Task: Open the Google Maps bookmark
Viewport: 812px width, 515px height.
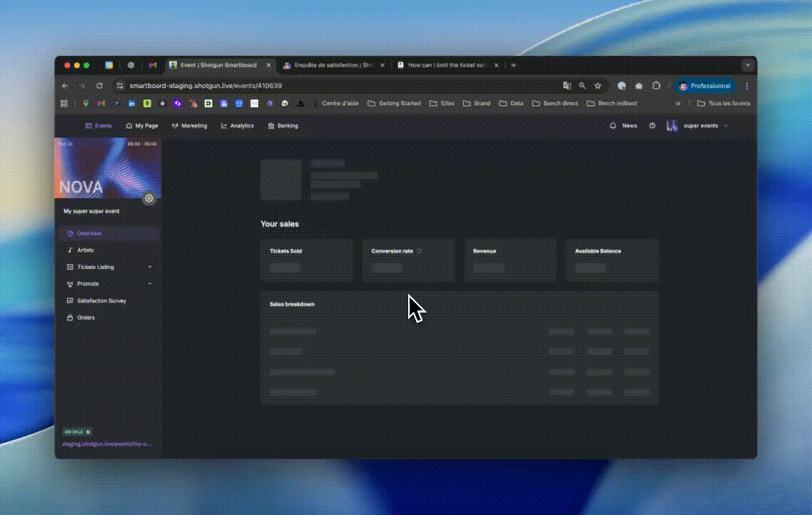Action: (x=86, y=104)
